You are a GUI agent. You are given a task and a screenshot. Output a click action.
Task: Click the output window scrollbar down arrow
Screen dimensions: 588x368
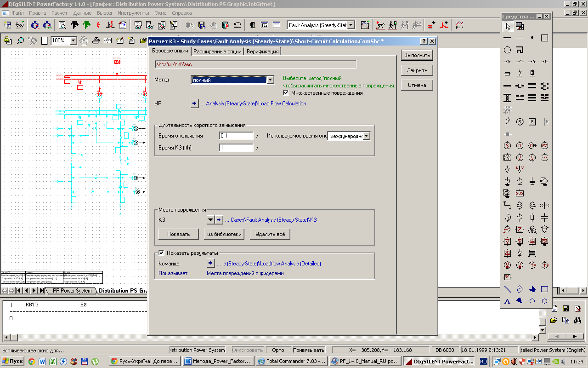pyautogui.click(x=542, y=330)
